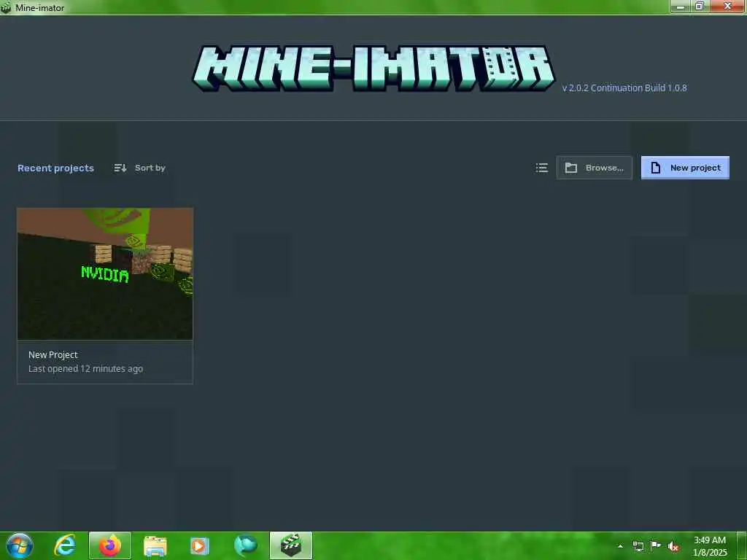Select the Mine-imator clapperboard taskbar icon
Viewport: 747px width, 560px height.
290,545
